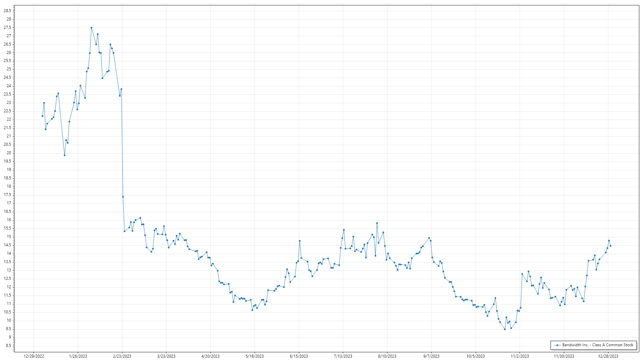644x362 pixels.
Task: Click the 15 y-axis value label
Action: tap(9, 237)
